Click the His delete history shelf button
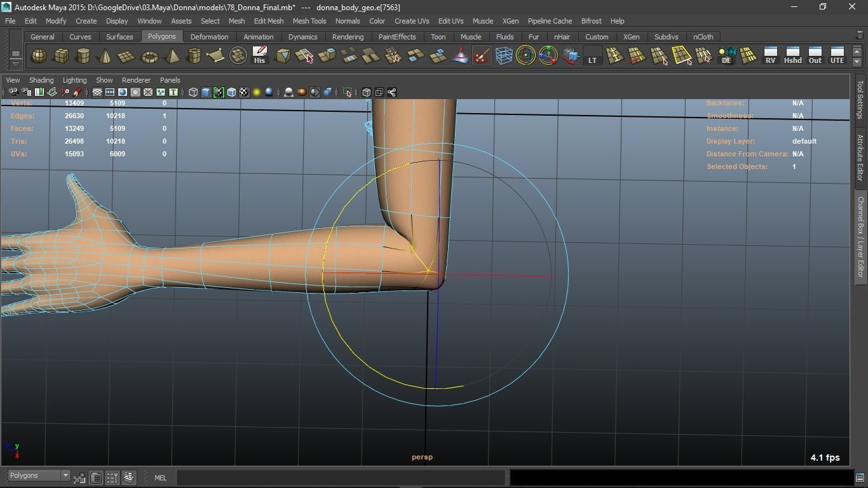Screen dimensions: 868x488 pos(259,56)
